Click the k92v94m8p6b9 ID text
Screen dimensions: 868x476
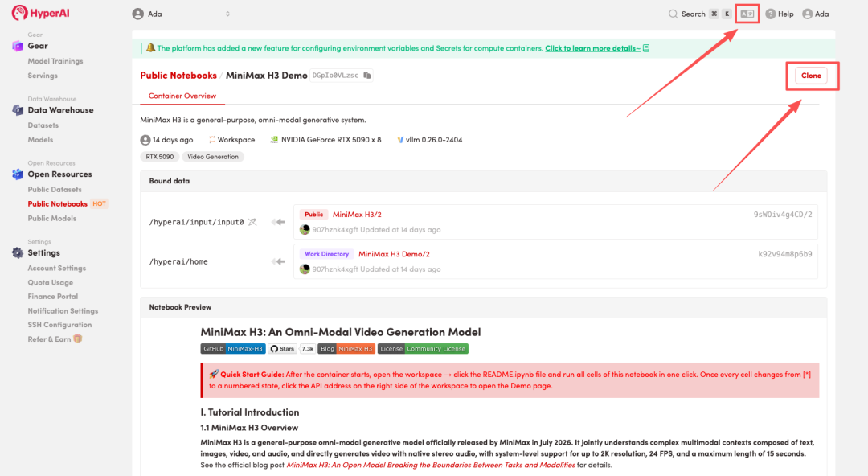coord(785,254)
